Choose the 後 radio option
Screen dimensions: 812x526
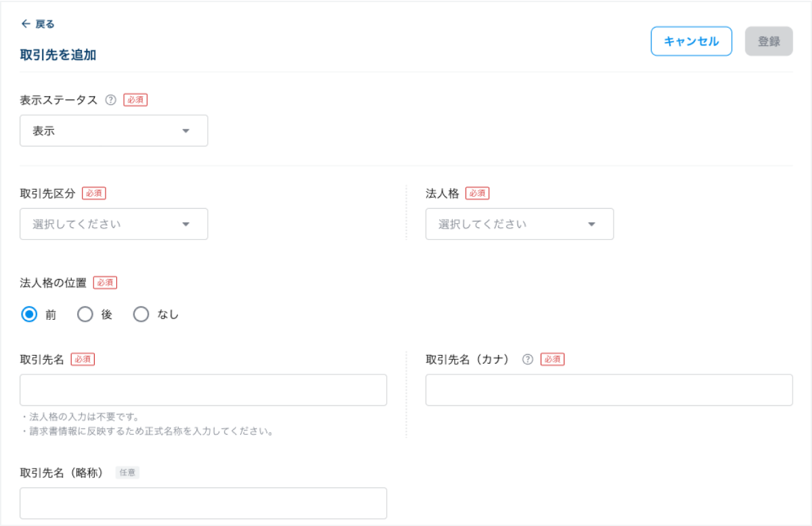(x=85, y=314)
